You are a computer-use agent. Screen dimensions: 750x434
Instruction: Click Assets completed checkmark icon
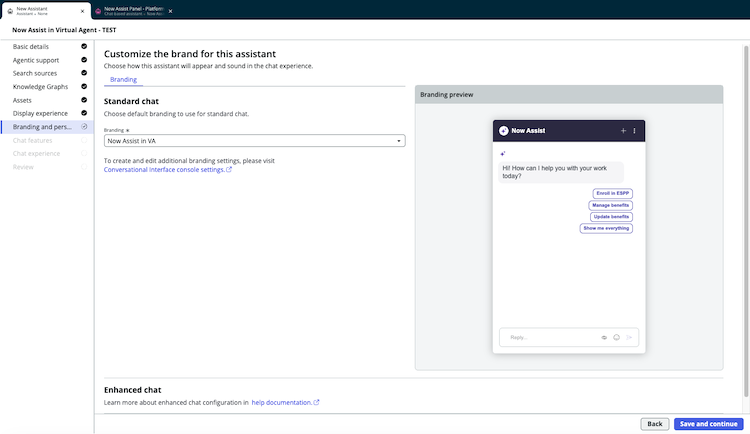coord(84,100)
